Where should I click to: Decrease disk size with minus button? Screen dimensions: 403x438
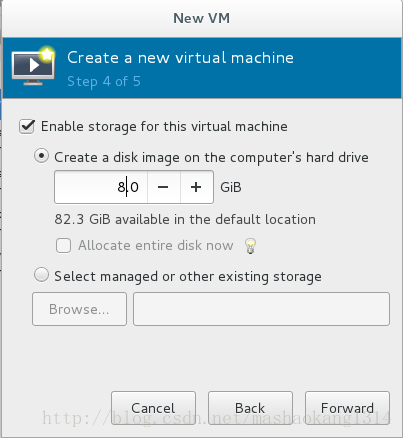pos(163,187)
